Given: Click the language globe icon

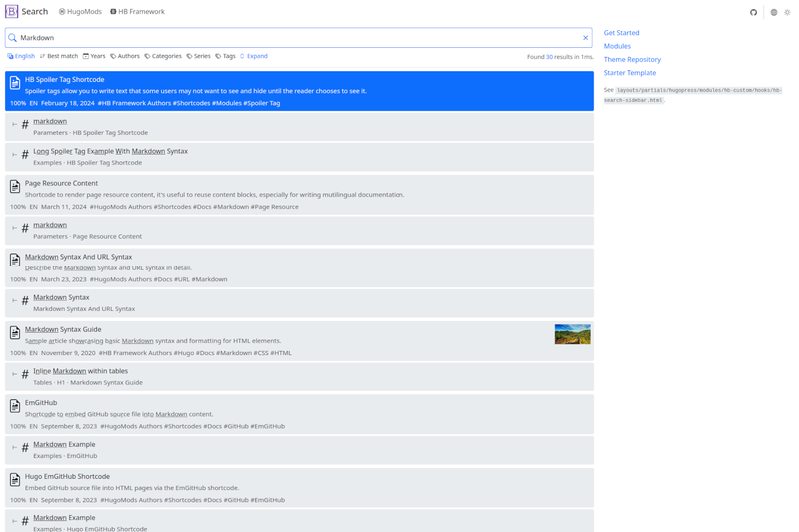Looking at the screenshot, I should tap(773, 12).
